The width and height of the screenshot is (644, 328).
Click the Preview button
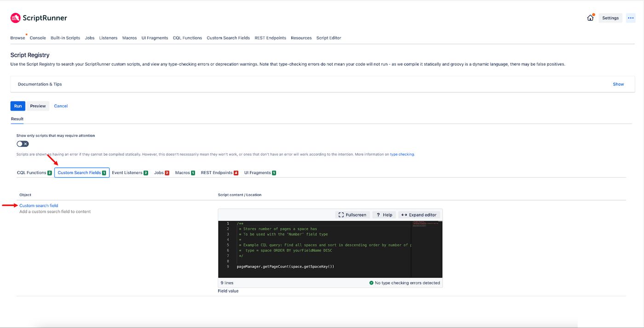[x=38, y=106]
